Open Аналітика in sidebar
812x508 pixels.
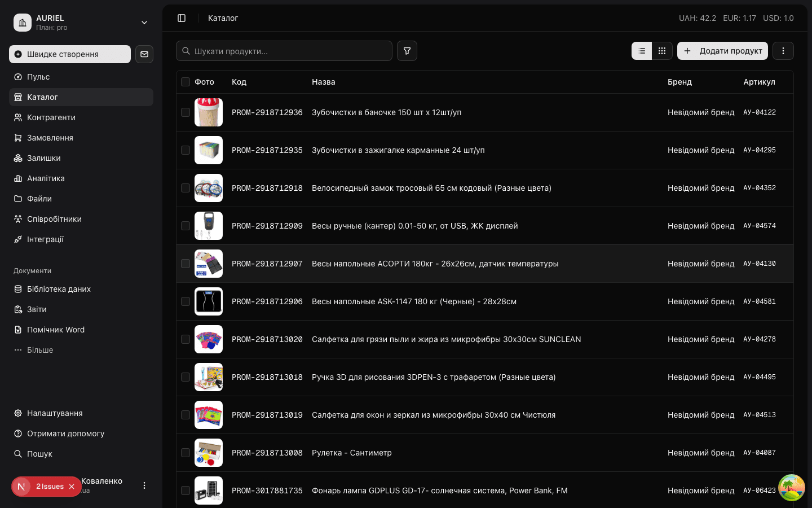81,178
